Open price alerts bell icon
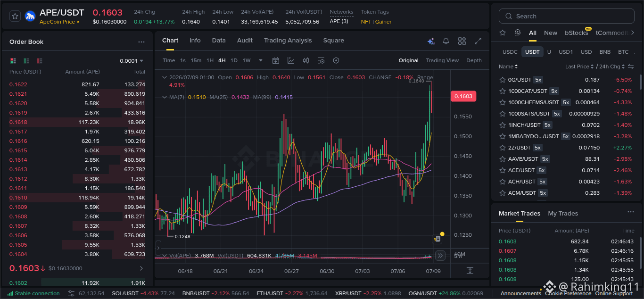This screenshot has width=644, height=299. pos(446,41)
